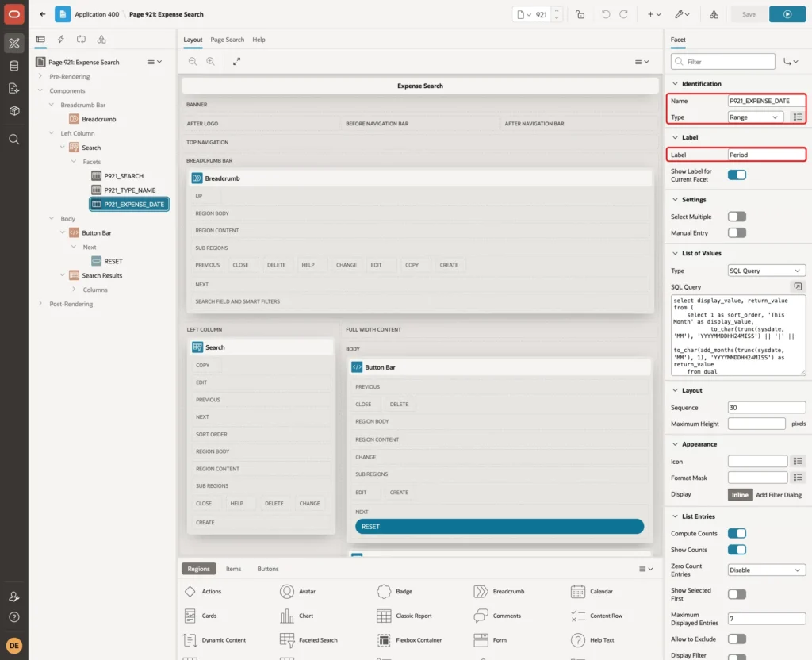The image size is (812, 660).
Task: Run the page with play button
Action: coord(787,14)
